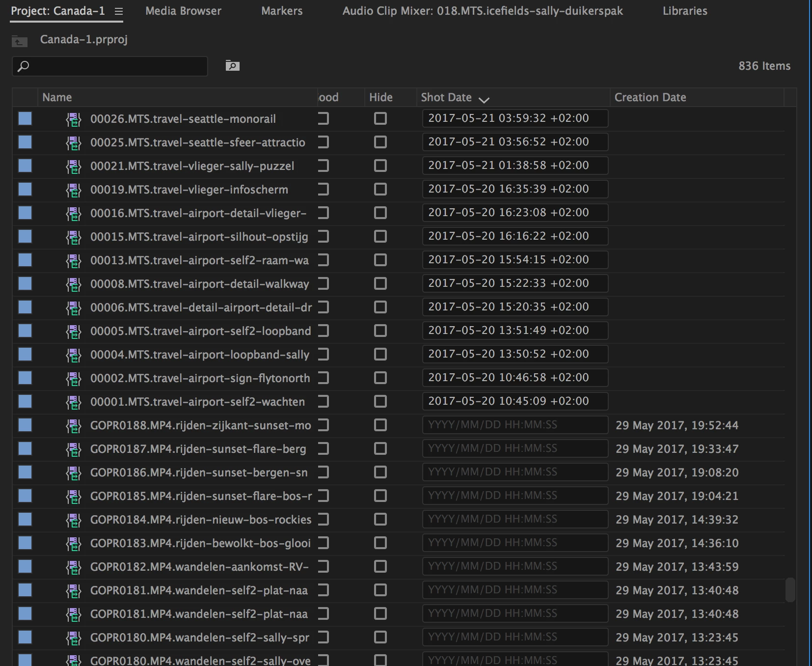Click blue label swatch for 00026.MTS.travel-seattle-monorail
Screen dimensions: 812x666
[25, 118]
